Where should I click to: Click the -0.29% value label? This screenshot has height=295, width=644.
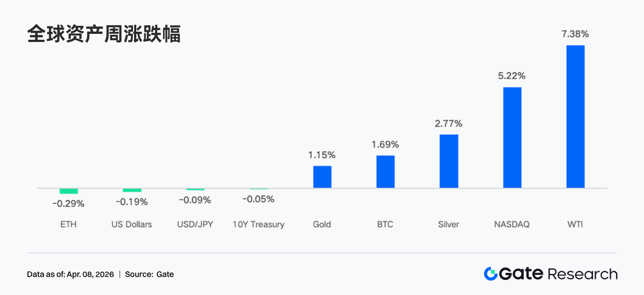[x=69, y=204]
